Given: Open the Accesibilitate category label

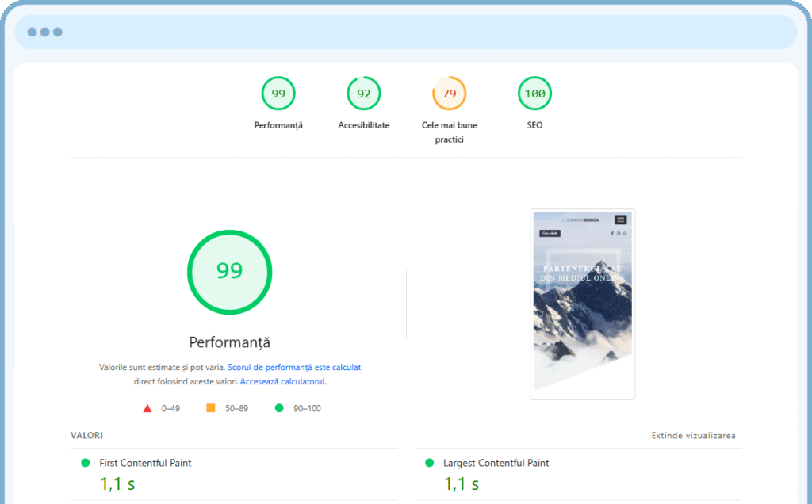Looking at the screenshot, I should coord(363,125).
